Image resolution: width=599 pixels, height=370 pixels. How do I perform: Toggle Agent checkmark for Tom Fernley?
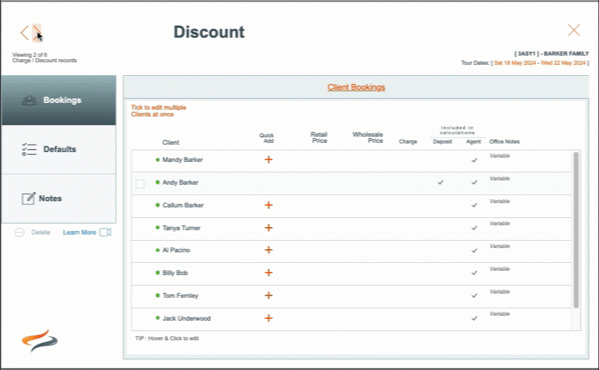[x=474, y=296]
